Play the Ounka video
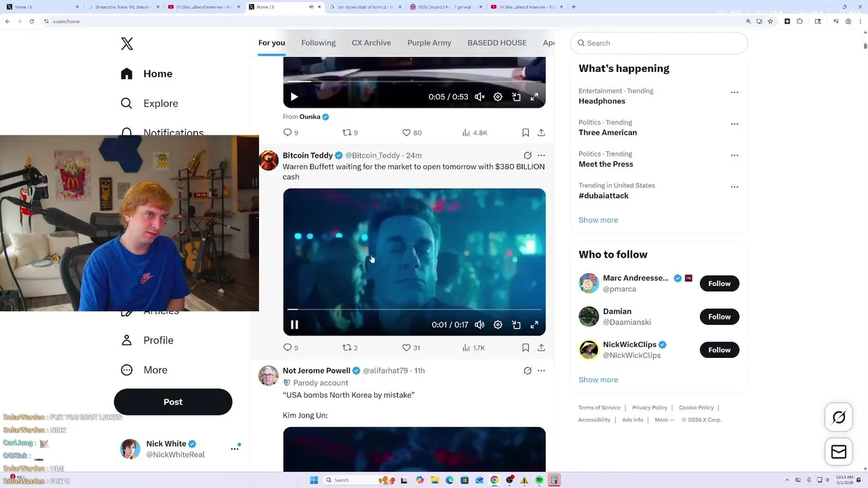The image size is (868, 488). tap(294, 97)
